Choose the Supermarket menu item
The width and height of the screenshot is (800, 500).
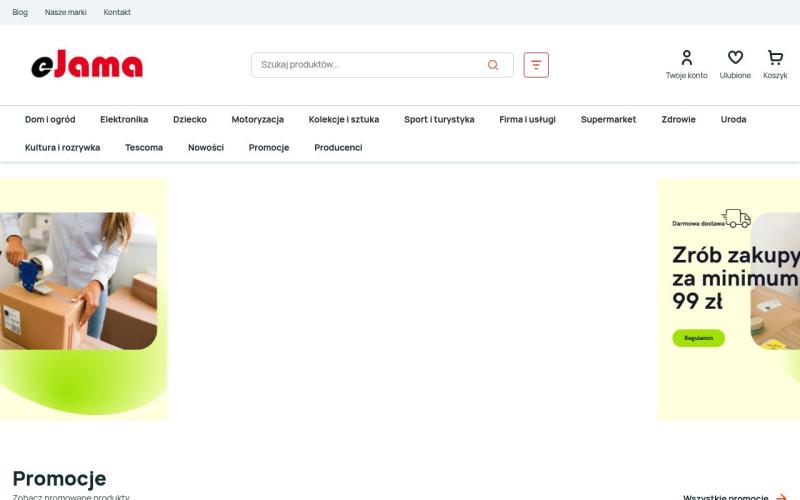pyautogui.click(x=608, y=119)
